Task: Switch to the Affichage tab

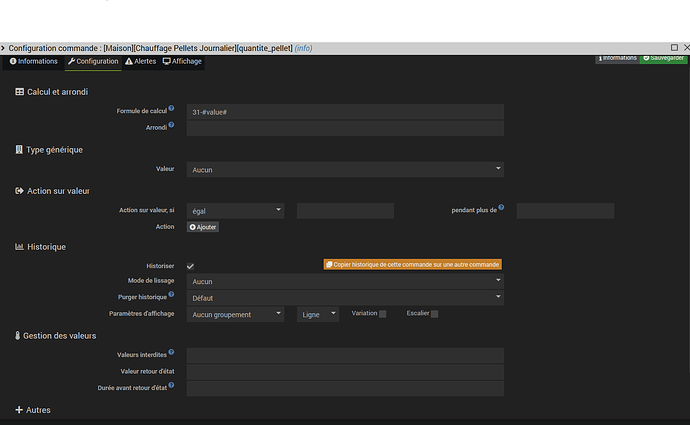Action: (182, 61)
